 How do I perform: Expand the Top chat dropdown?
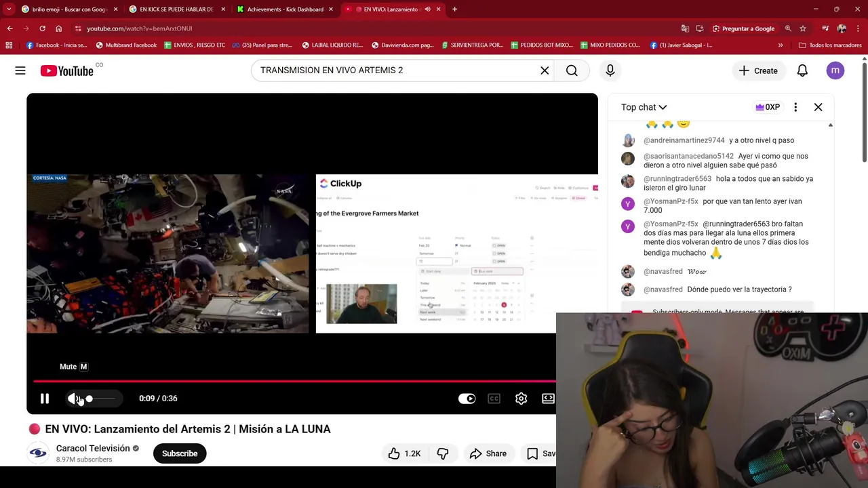644,107
